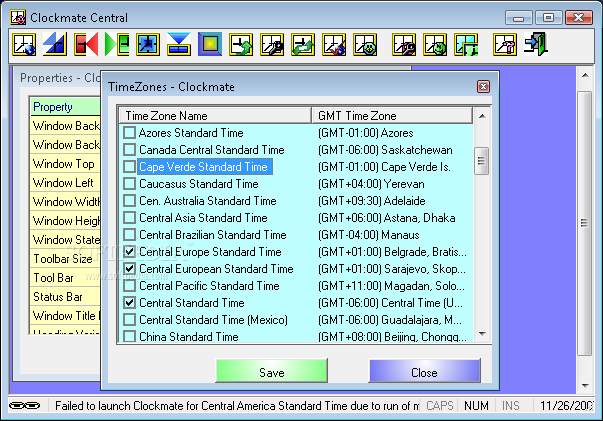The width and height of the screenshot is (603, 421).
Task: Click the blue diagonal triangles toolbar icon
Action: [x=55, y=45]
